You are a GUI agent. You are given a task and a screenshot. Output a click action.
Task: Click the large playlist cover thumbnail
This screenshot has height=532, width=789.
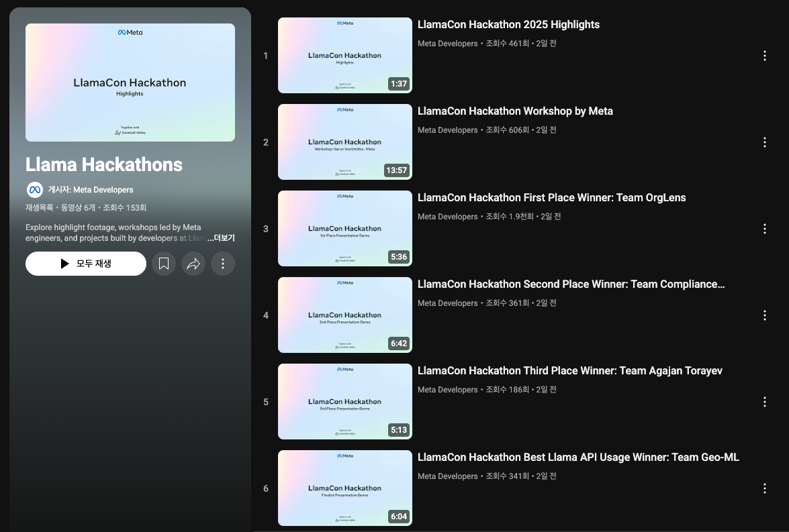[130, 83]
